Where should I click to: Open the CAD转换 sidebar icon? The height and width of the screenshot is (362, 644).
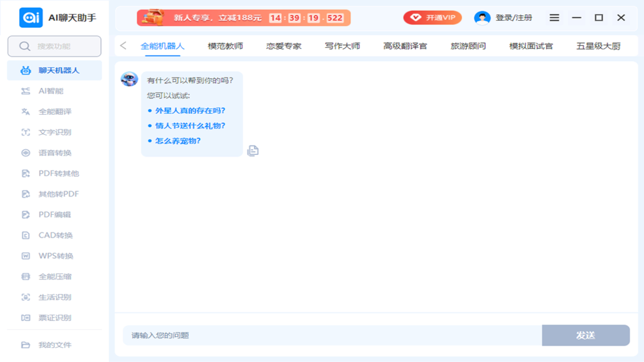26,235
